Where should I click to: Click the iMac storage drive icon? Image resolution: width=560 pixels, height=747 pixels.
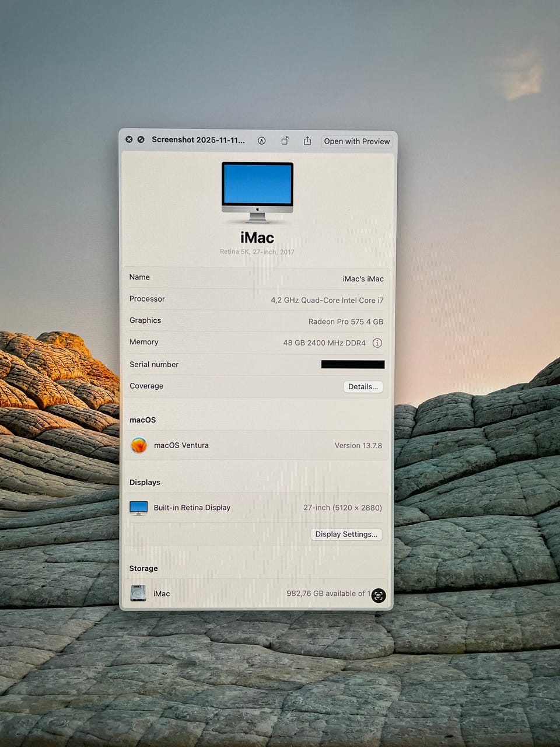tap(138, 594)
